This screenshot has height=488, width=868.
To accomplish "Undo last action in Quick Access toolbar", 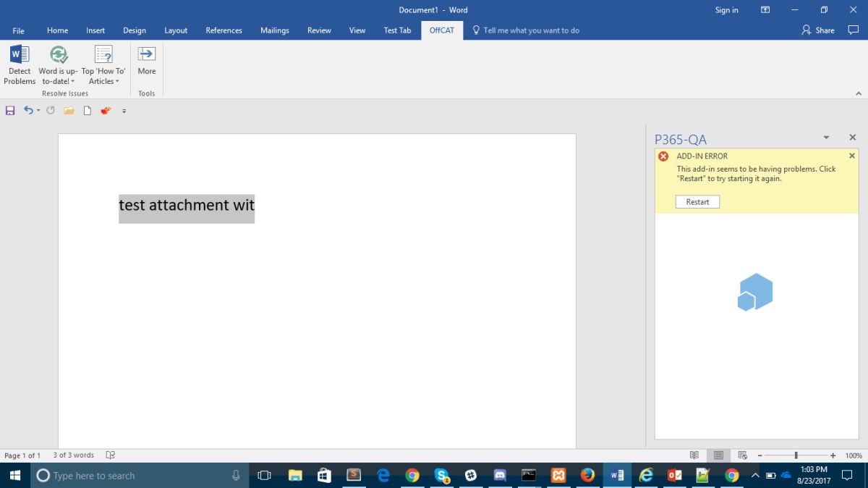I will pos(28,111).
